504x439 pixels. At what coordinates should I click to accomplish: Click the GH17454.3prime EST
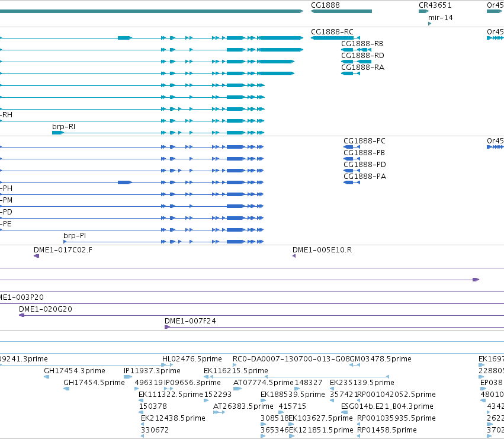47,377
